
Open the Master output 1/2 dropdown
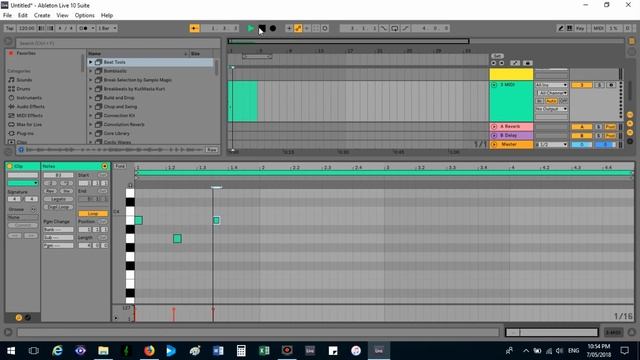[551, 144]
